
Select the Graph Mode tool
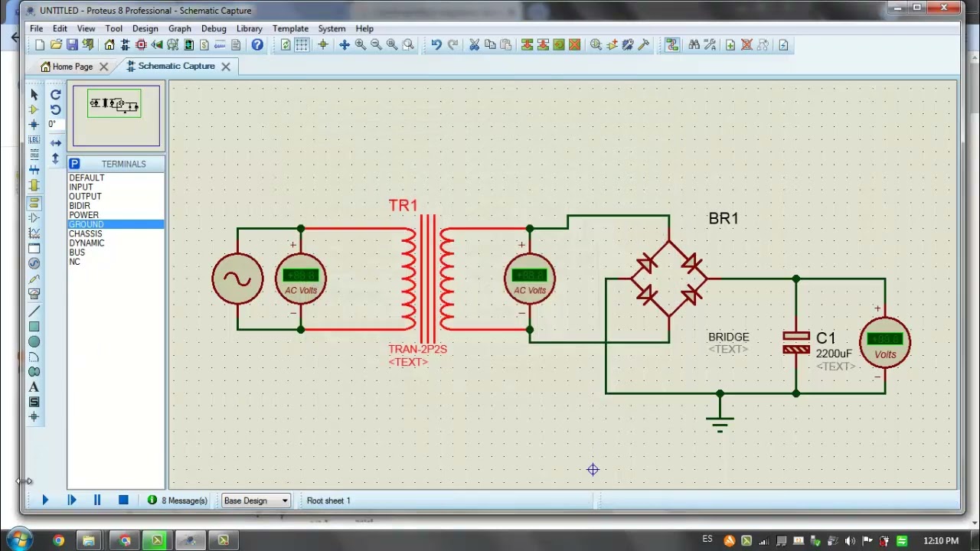34,233
